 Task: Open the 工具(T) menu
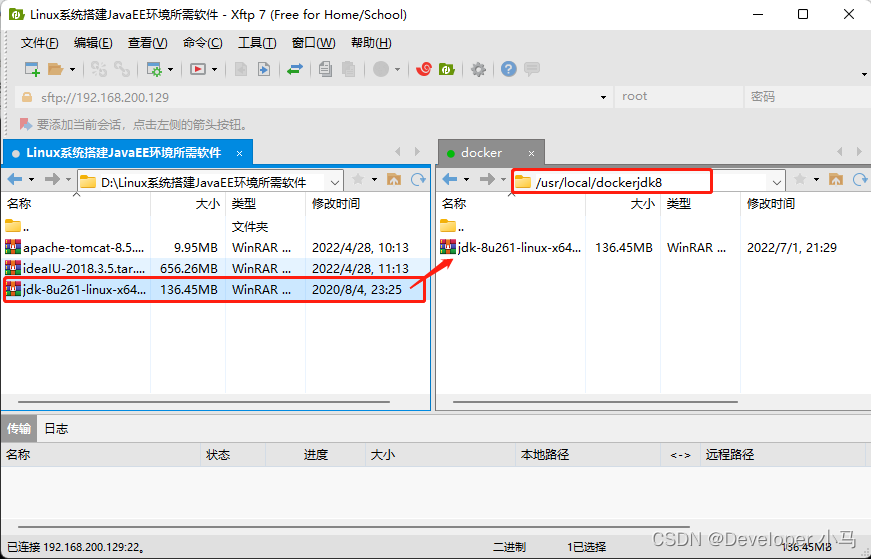point(257,43)
